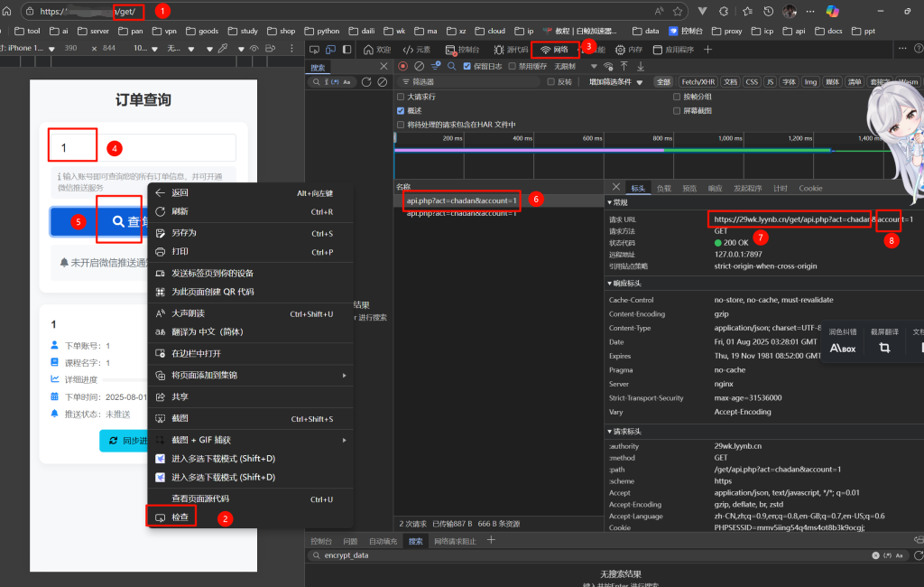Image resolution: width=924 pixels, height=587 pixels.
Task: Switch to the 响应 tab
Action: coord(715,188)
